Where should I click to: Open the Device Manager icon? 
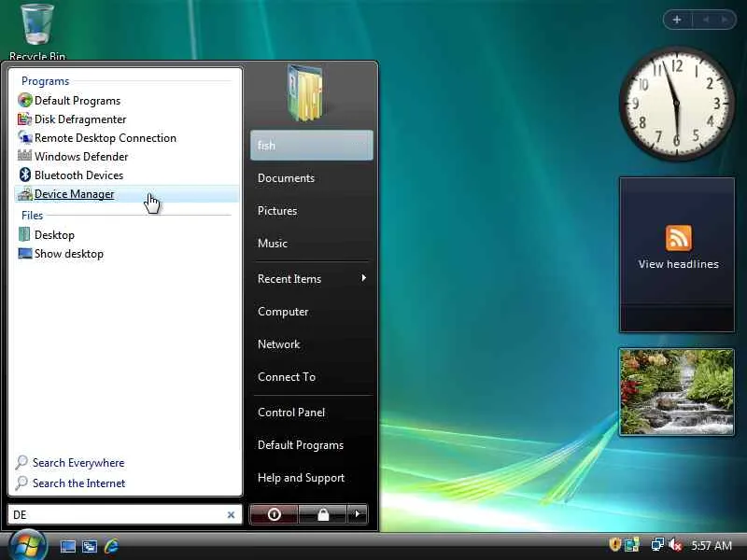pos(25,194)
